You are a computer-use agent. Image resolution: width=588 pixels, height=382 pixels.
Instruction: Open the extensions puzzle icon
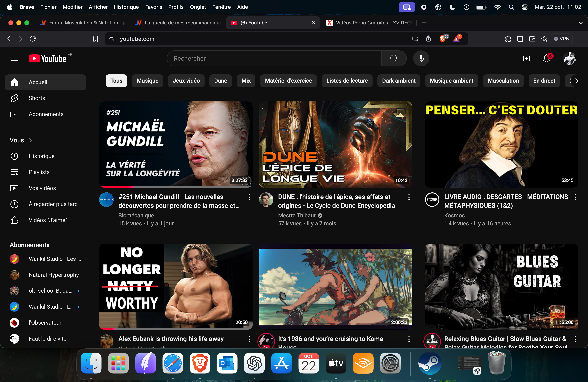tap(508, 39)
